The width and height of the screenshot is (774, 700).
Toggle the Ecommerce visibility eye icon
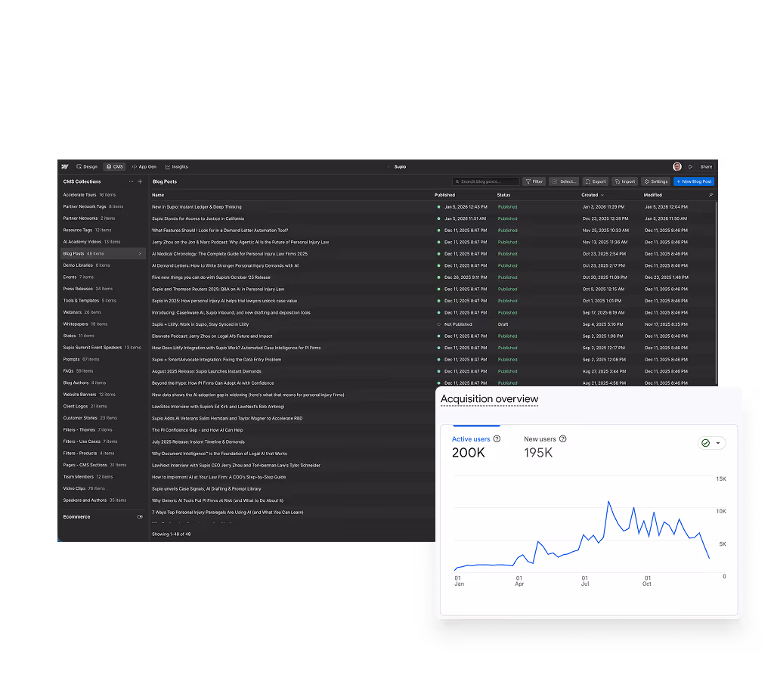click(139, 516)
